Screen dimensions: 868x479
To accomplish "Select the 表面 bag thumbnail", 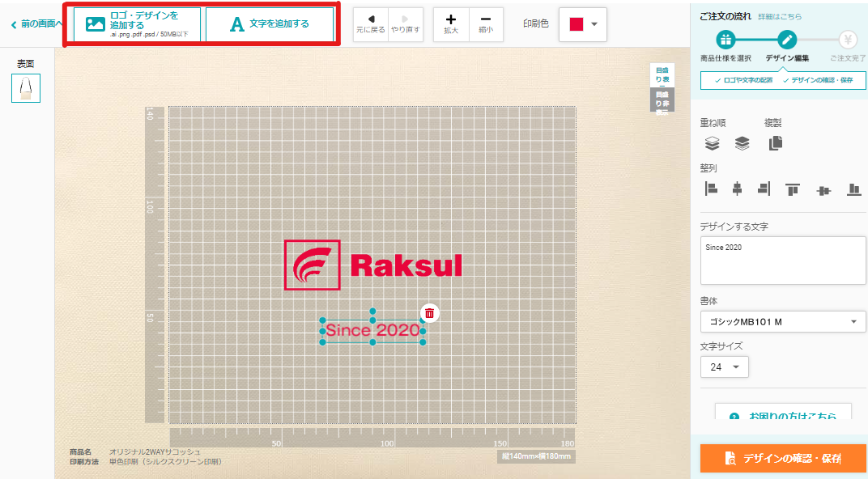I will tap(26, 88).
